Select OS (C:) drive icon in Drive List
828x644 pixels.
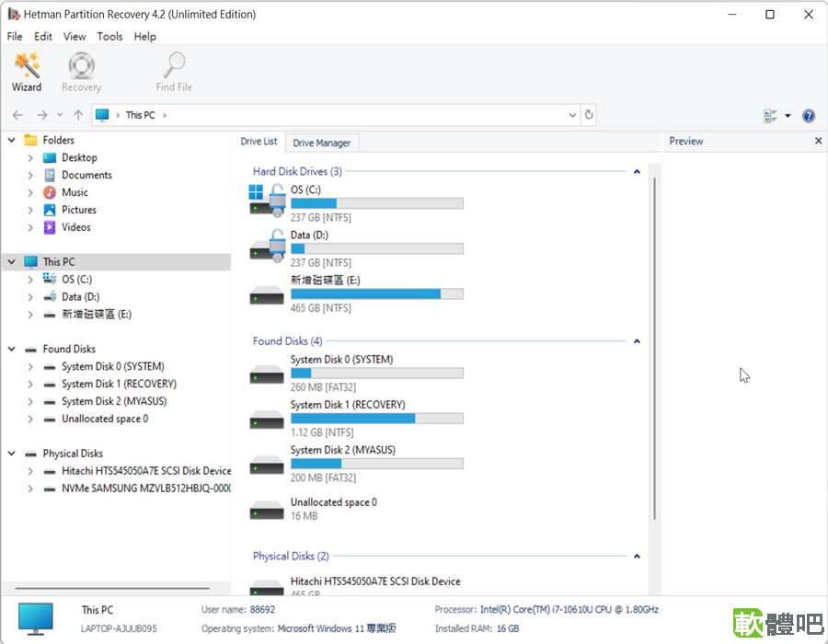[x=267, y=201]
